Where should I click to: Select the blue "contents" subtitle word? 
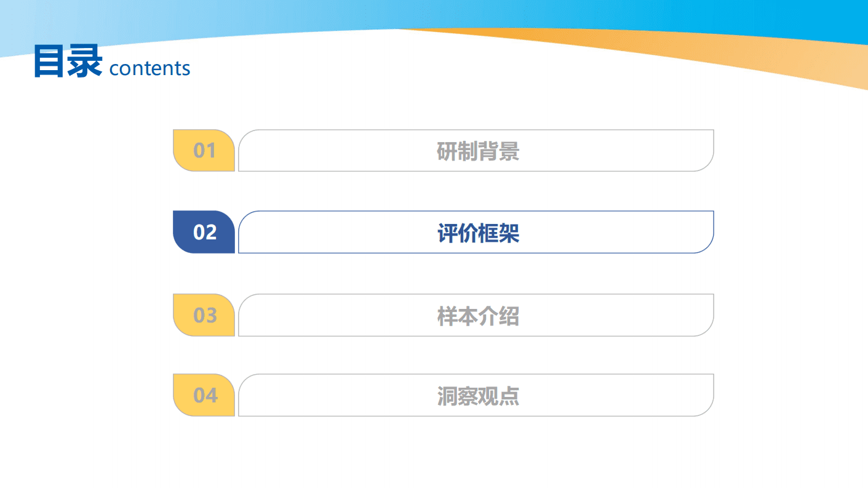click(x=149, y=68)
